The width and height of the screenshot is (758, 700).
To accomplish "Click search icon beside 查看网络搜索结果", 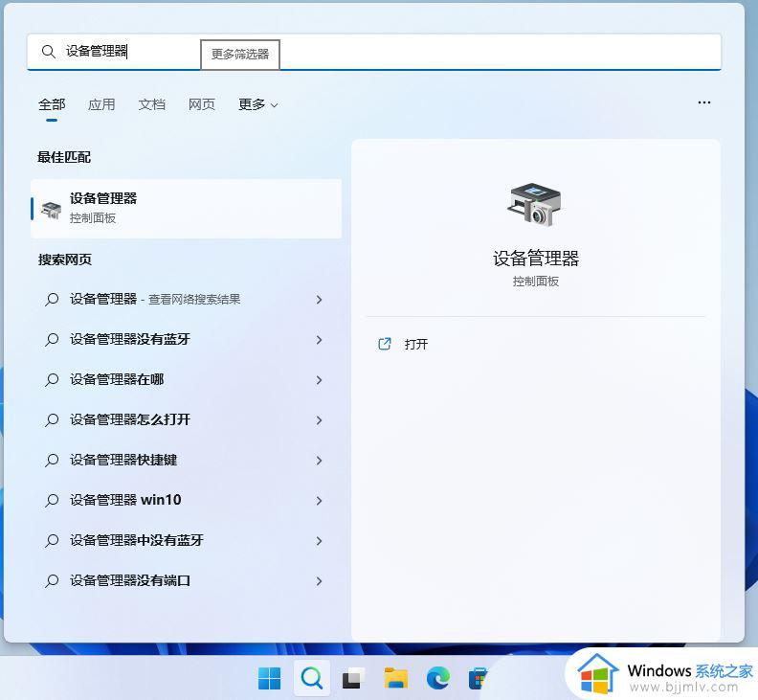I will 52,300.
